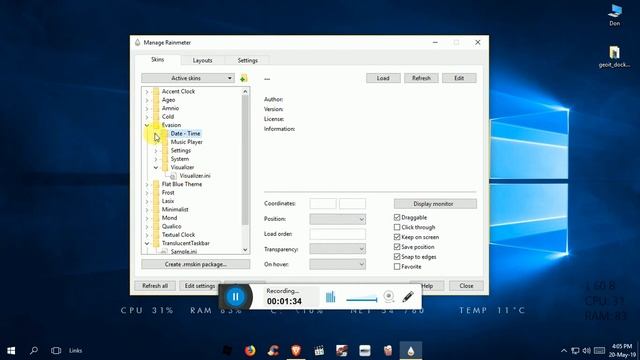The image size is (640, 360).
Task: Launch Firefox from the taskbar
Action: coord(250,351)
